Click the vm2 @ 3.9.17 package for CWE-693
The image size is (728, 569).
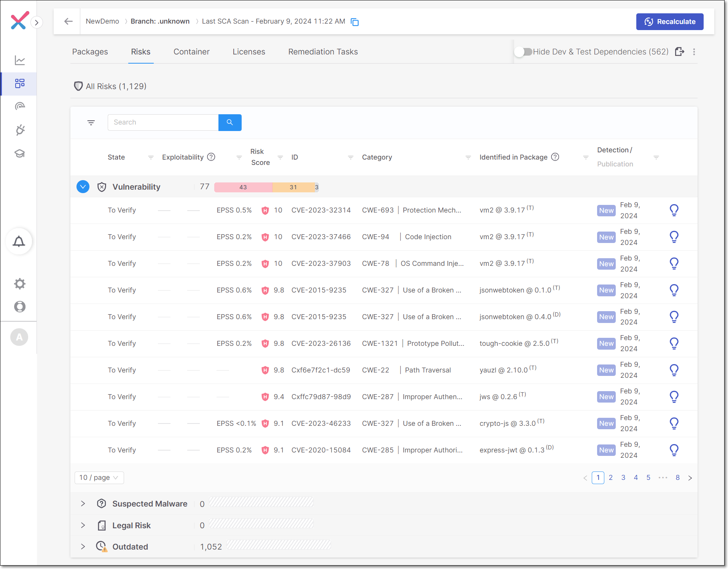(x=502, y=210)
